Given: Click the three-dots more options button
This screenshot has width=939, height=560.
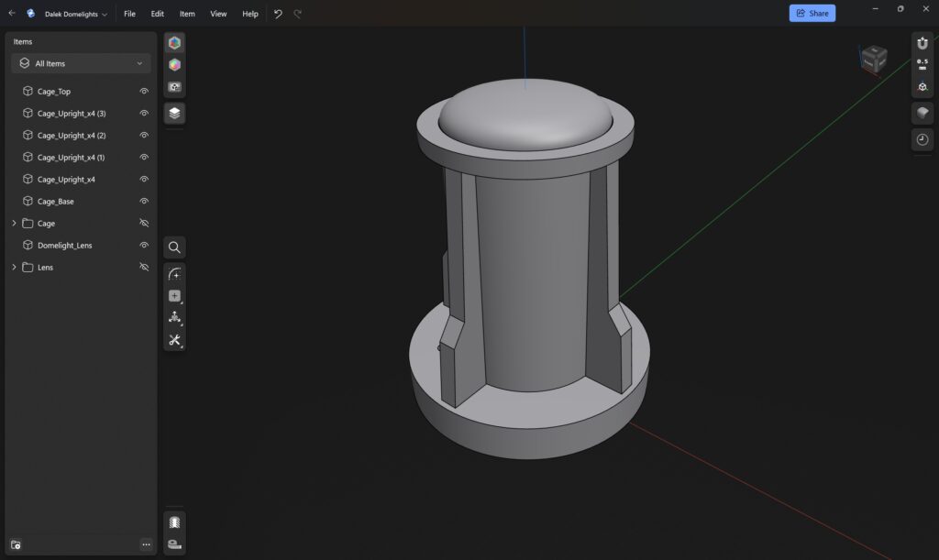Looking at the screenshot, I should click(146, 544).
